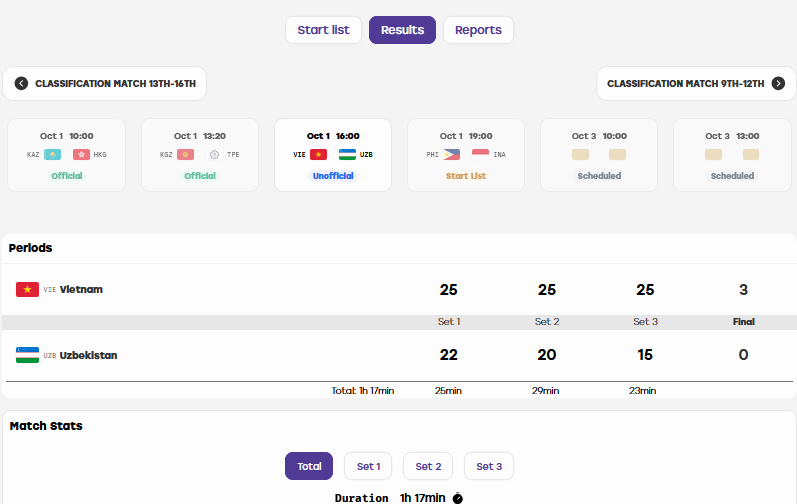Click the 23min set duration
Image resolution: width=797 pixels, height=504 pixels.
(x=642, y=391)
